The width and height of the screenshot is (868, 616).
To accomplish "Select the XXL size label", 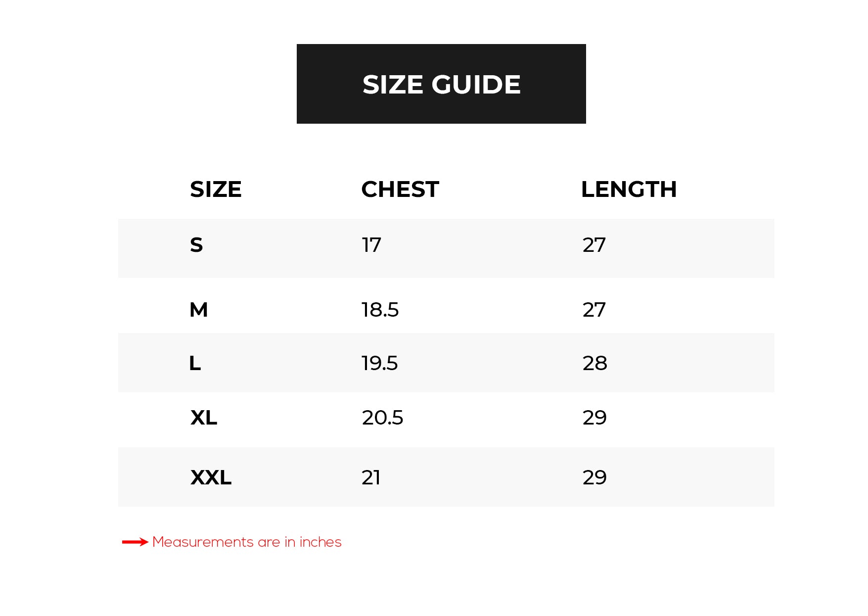I will point(211,477).
